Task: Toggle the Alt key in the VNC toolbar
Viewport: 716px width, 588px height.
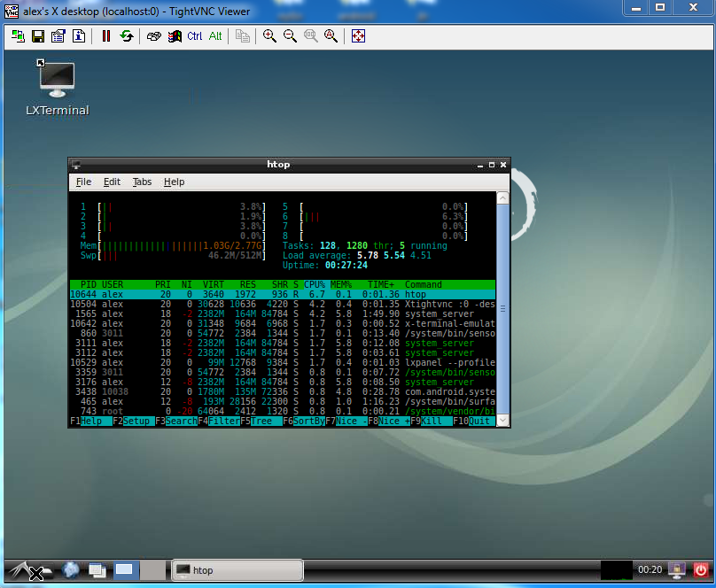Action: [x=215, y=36]
